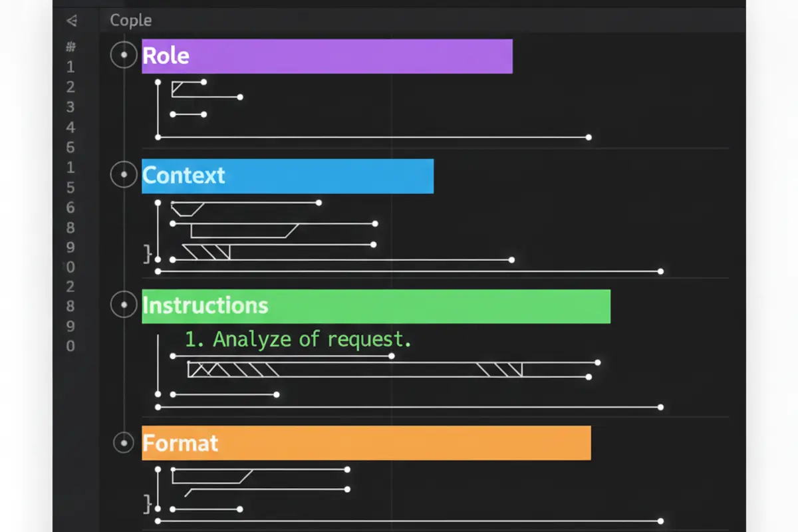The image size is (798, 532).
Task: Click the trapezoid shape under the Role header
Action: pos(178,88)
